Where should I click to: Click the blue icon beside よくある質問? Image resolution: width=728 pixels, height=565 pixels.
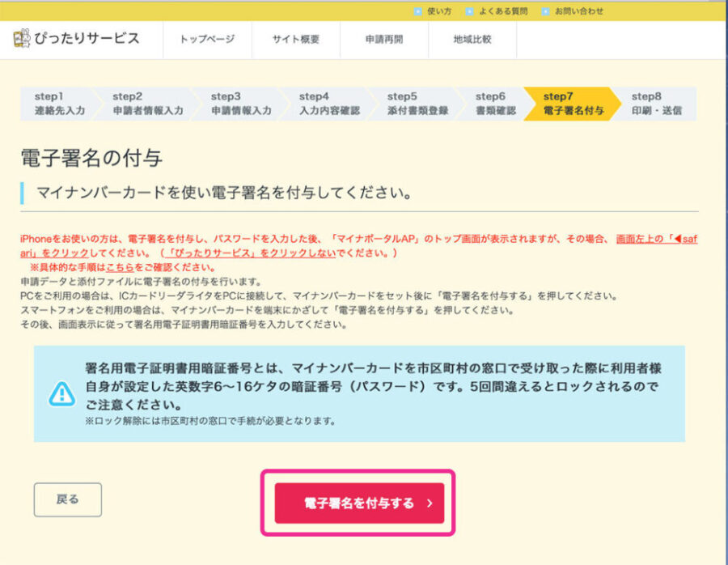tap(469, 11)
